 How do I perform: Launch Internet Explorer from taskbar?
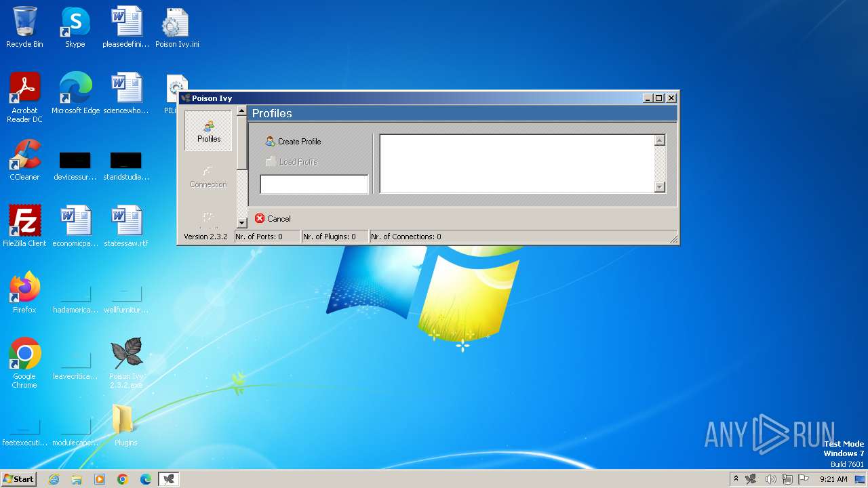tap(54, 479)
